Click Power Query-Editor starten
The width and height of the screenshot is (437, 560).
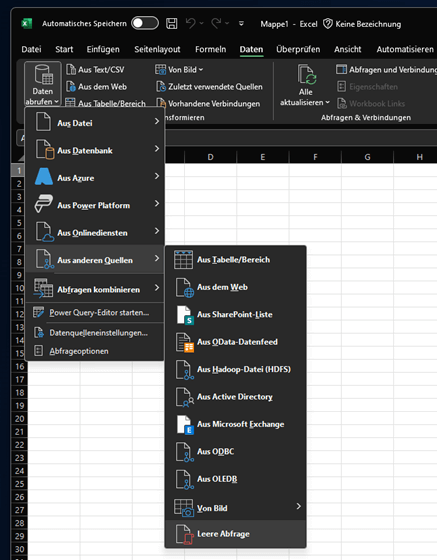click(x=95, y=312)
